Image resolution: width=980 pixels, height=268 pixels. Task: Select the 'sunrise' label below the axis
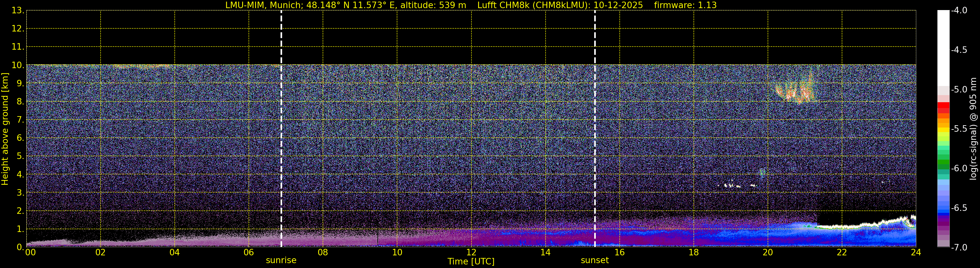pos(281,261)
